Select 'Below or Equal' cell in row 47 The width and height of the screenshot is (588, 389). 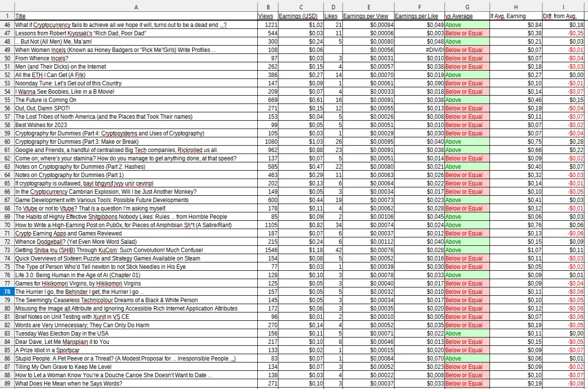pyautogui.click(x=467, y=33)
